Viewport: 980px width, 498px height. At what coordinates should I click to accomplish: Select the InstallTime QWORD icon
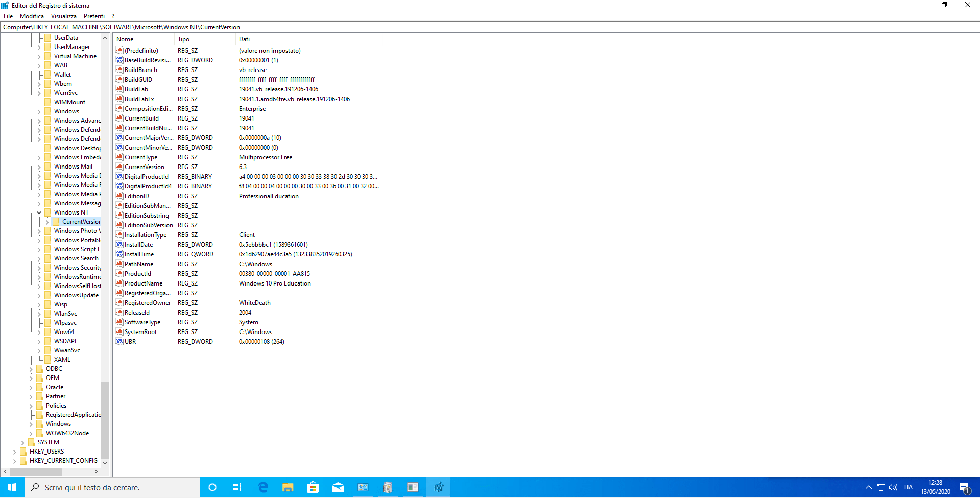tap(119, 254)
